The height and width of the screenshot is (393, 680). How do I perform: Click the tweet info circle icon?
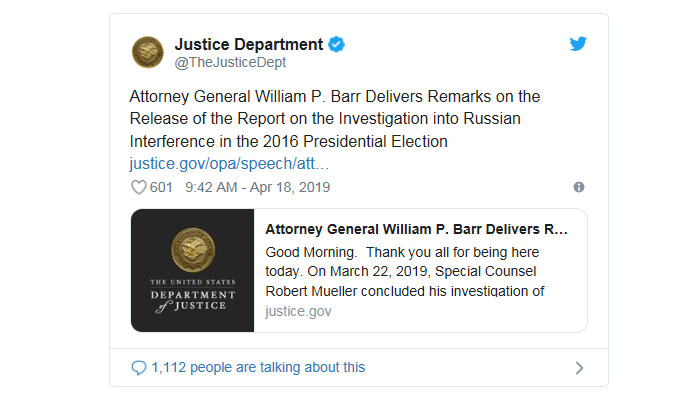click(579, 187)
